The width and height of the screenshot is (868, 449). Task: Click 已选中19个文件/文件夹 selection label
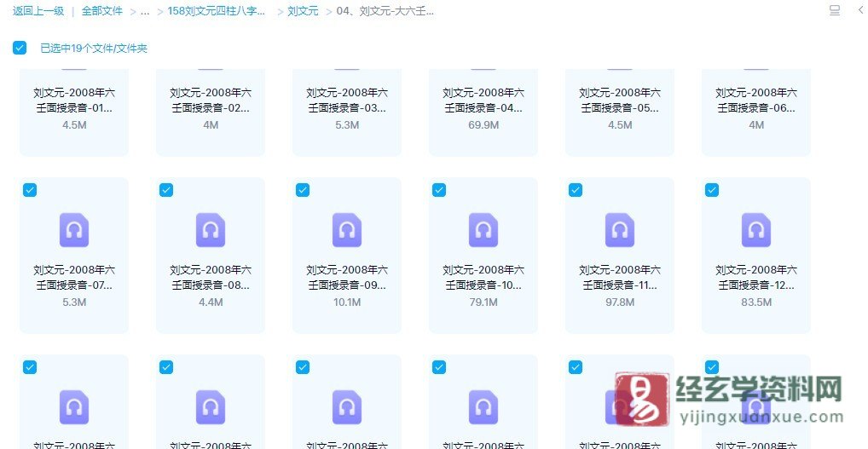click(x=94, y=48)
